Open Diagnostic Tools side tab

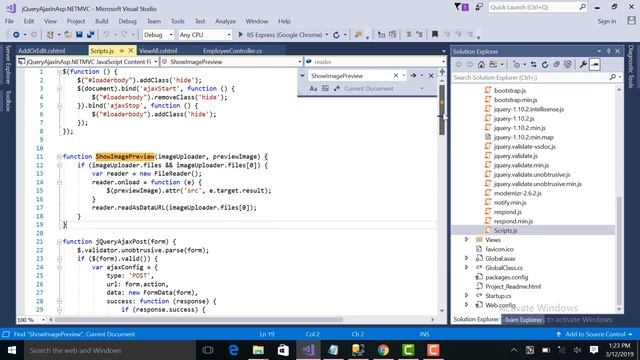click(631, 67)
